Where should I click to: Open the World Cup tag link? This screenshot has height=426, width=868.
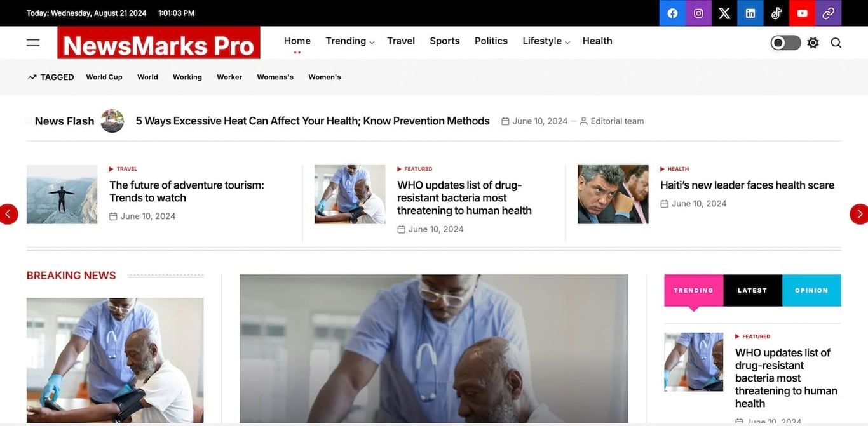click(x=104, y=77)
